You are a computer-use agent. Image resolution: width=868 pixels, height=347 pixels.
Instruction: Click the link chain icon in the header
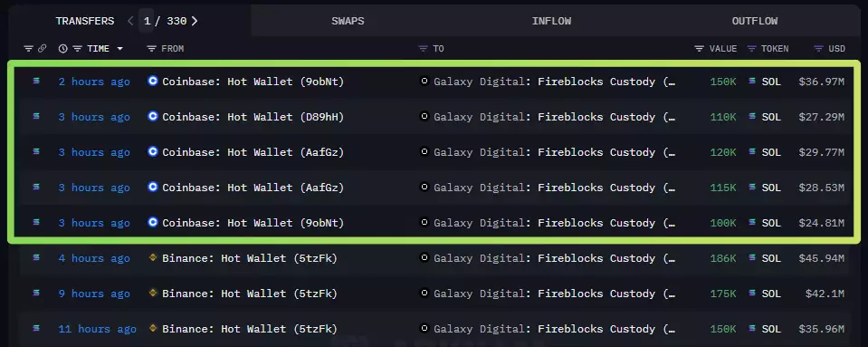[42, 49]
